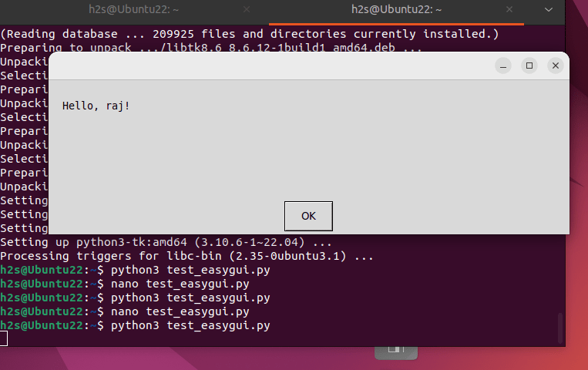Image resolution: width=588 pixels, height=370 pixels.
Task: Switch to the inactive h2s@Ubuntu22 terminal tab
Action: pos(134,9)
